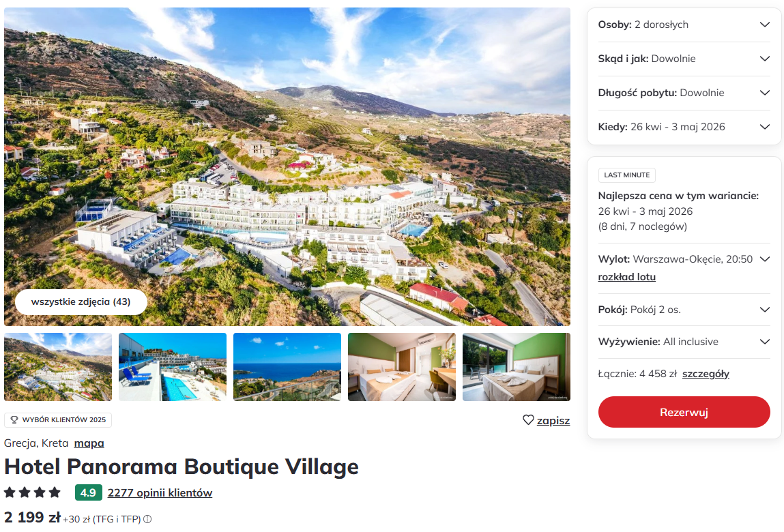784x532 pixels.
Task: View the sea view thumbnail photo
Action: pyautogui.click(x=287, y=367)
